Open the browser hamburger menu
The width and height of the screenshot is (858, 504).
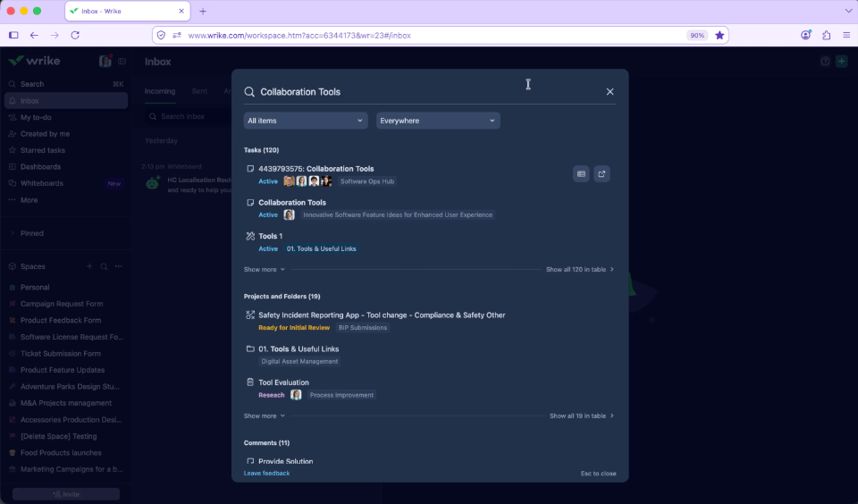[x=846, y=35]
